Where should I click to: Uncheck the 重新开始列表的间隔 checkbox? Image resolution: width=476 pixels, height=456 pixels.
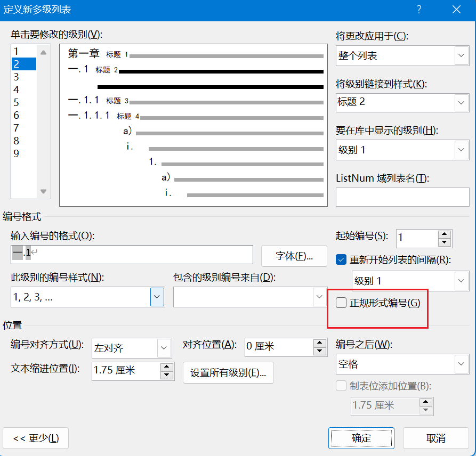coord(341,260)
